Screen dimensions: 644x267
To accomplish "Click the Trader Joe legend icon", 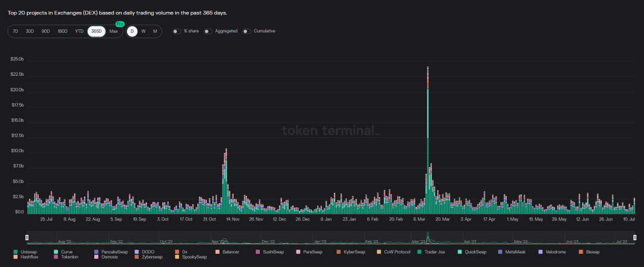I will [419, 253].
